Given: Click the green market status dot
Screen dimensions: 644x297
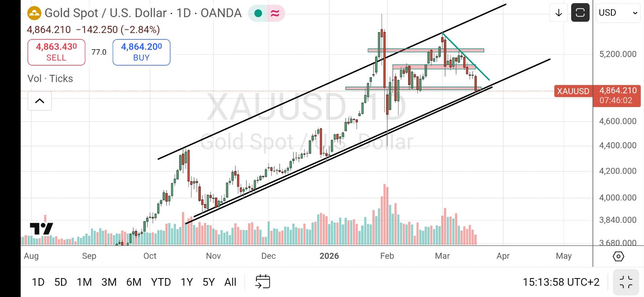Looking at the screenshot, I should pos(258,13).
